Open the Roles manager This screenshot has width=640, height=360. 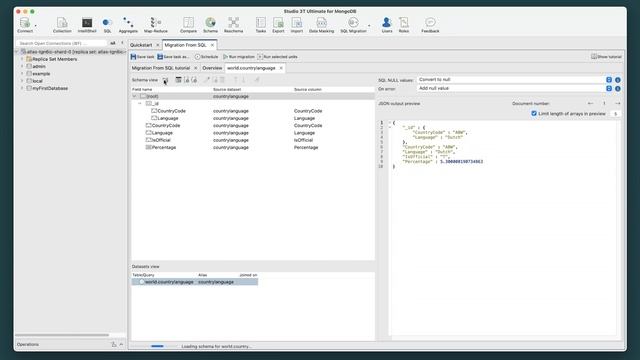click(404, 24)
